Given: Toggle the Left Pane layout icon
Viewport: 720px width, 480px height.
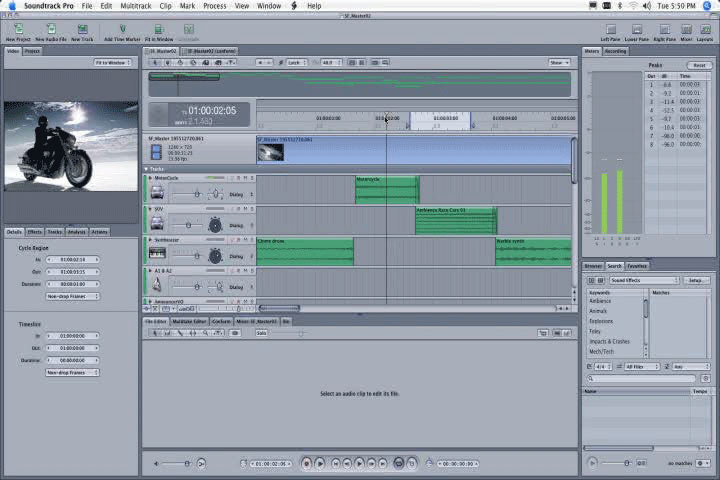Looking at the screenshot, I should [611, 30].
